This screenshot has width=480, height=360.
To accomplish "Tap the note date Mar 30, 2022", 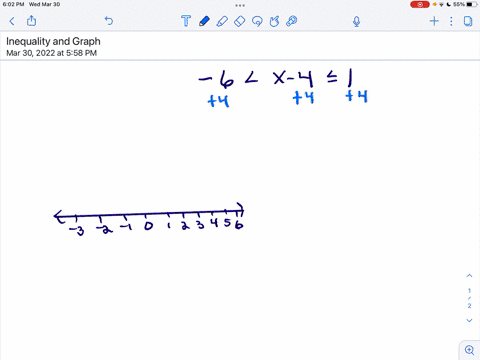I will pos(52,53).
